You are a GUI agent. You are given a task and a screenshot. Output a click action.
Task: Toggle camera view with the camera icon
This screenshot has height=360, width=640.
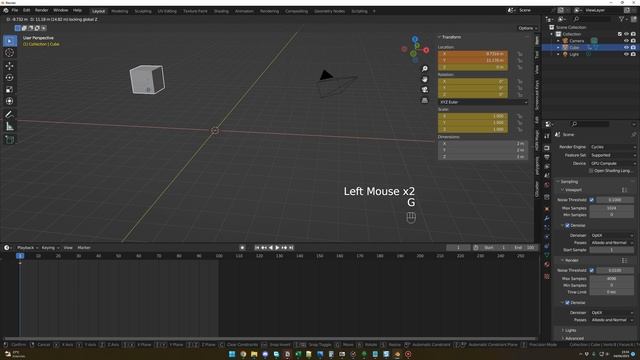coord(425,89)
